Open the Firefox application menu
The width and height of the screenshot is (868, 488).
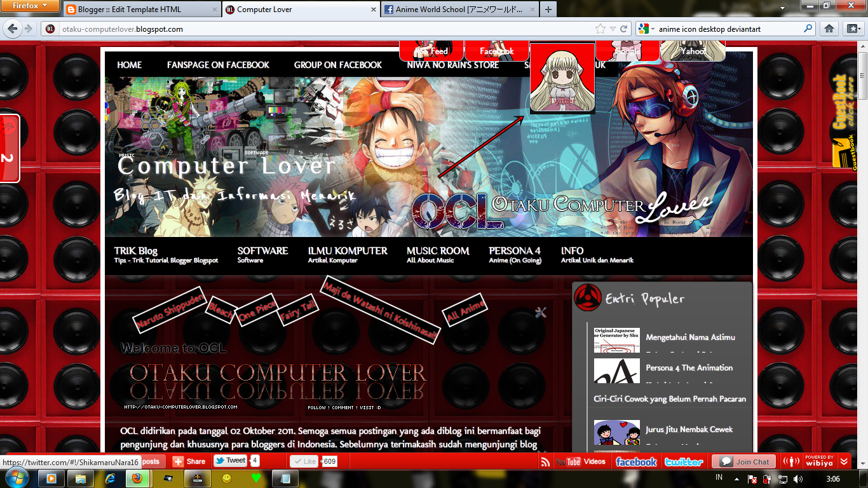tap(31, 6)
